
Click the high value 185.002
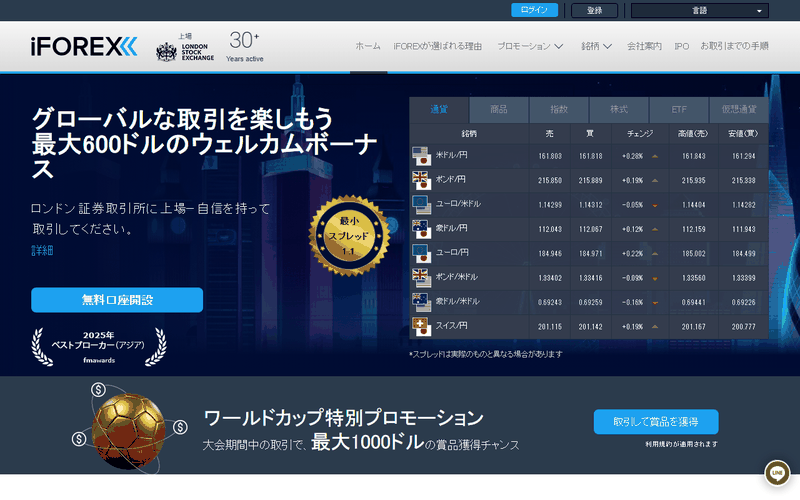coord(693,254)
